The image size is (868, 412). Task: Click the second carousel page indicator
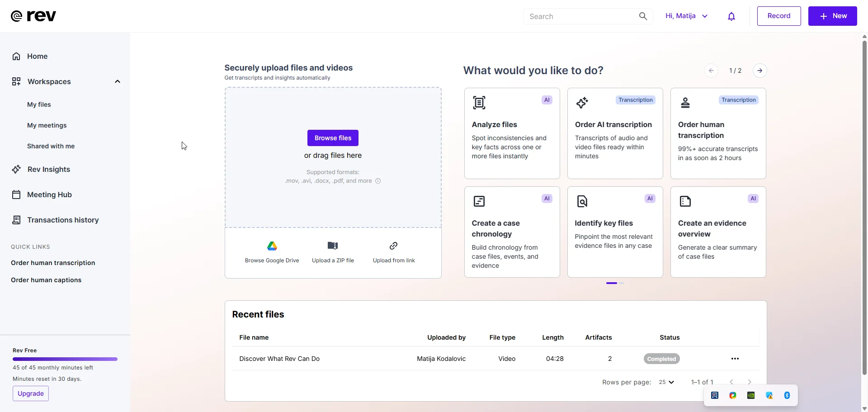[622, 283]
